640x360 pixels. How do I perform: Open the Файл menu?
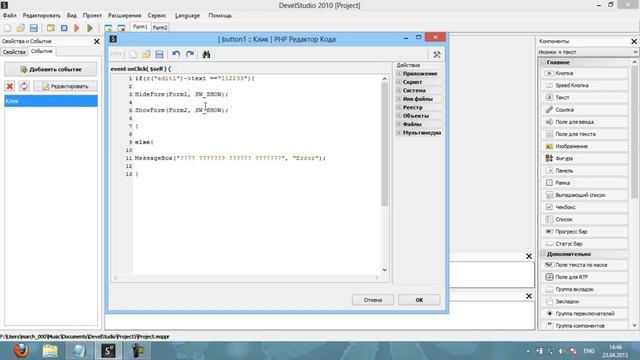10,16
